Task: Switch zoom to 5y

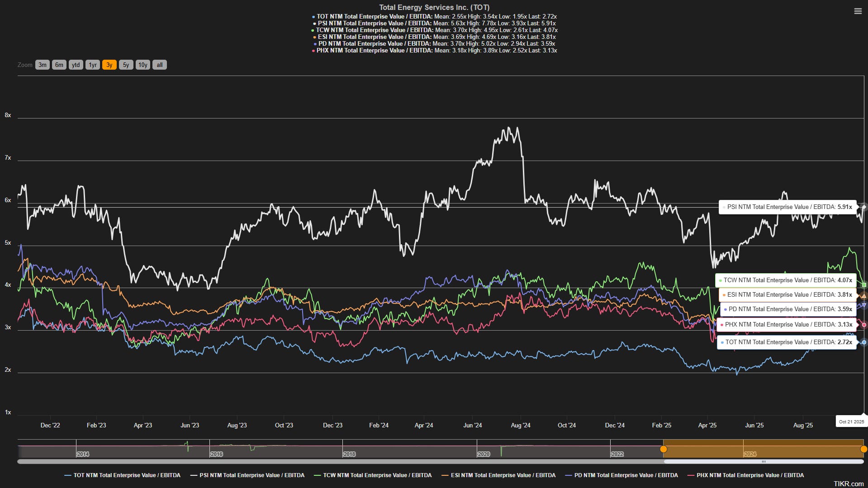Action: tap(126, 65)
